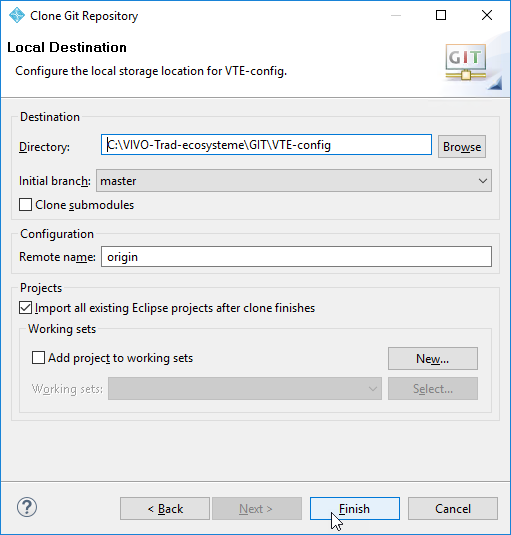Screen dimensions: 511x535
Task: Click the New... working set button
Action: (433, 358)
